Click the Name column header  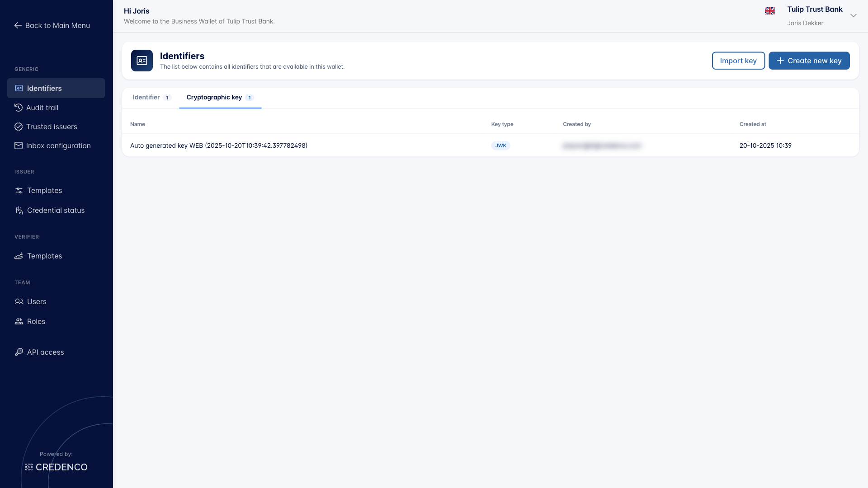click(137, 124)
